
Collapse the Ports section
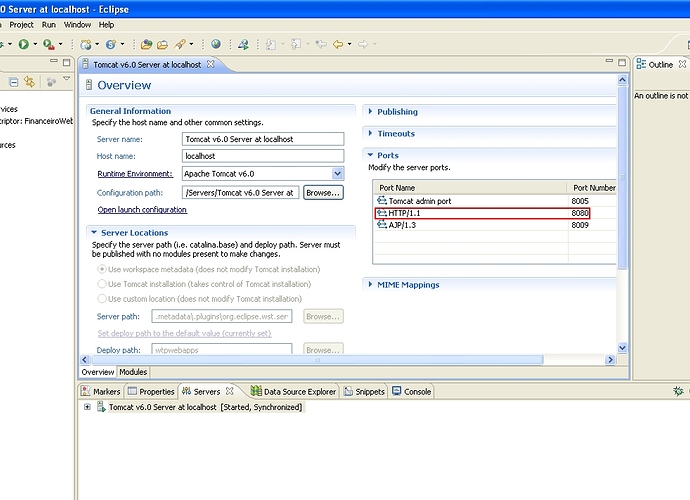tap(370, 155)
